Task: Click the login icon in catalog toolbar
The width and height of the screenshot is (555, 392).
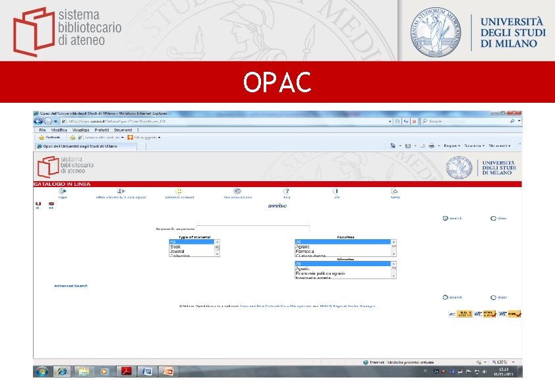Action: tap(63, 191)
